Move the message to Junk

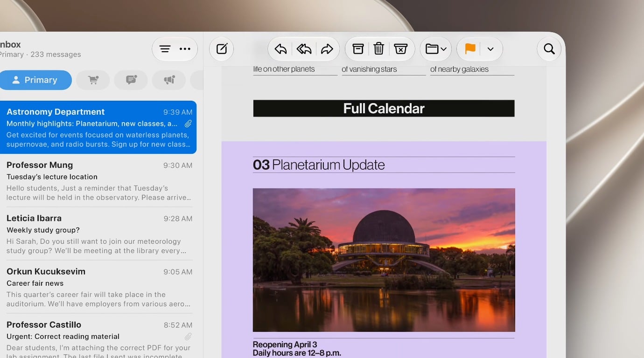pyautogui.click(x=401, y=49)
